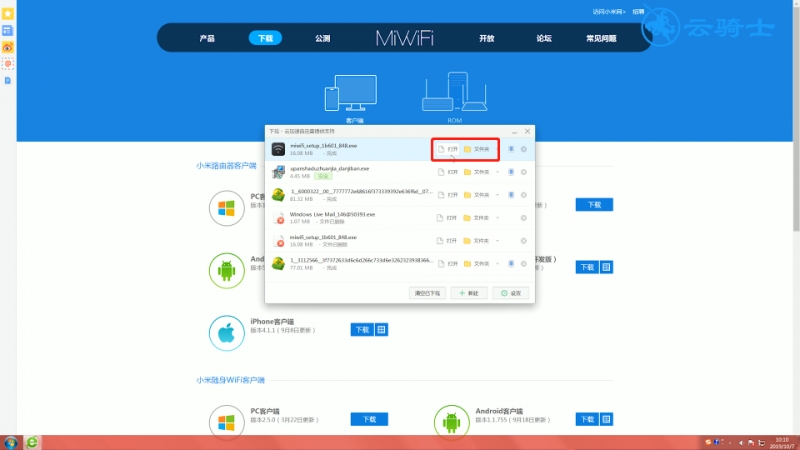Click the blue icon on the 81.32 MB row
800x450 pixels.
tap(511, 195)
